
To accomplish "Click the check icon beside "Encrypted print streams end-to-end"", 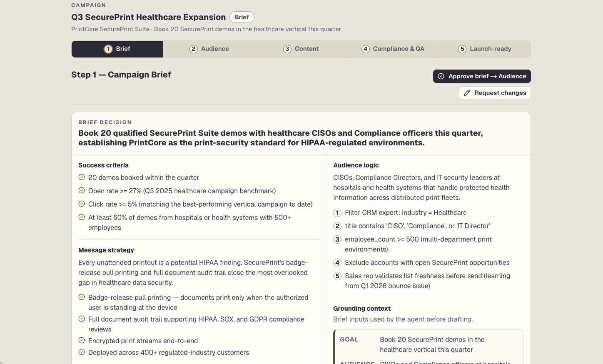I will point(82,341).
